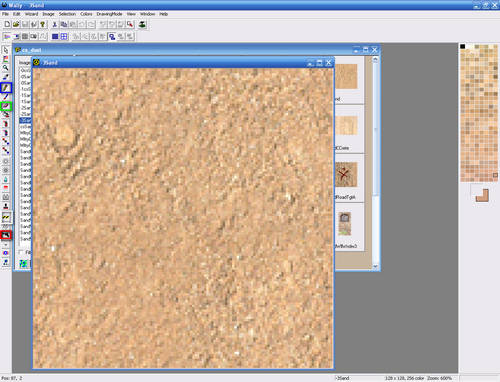Toggle the solid blue single view button
This screenshot has height=382, width=500.
(55, 36)
